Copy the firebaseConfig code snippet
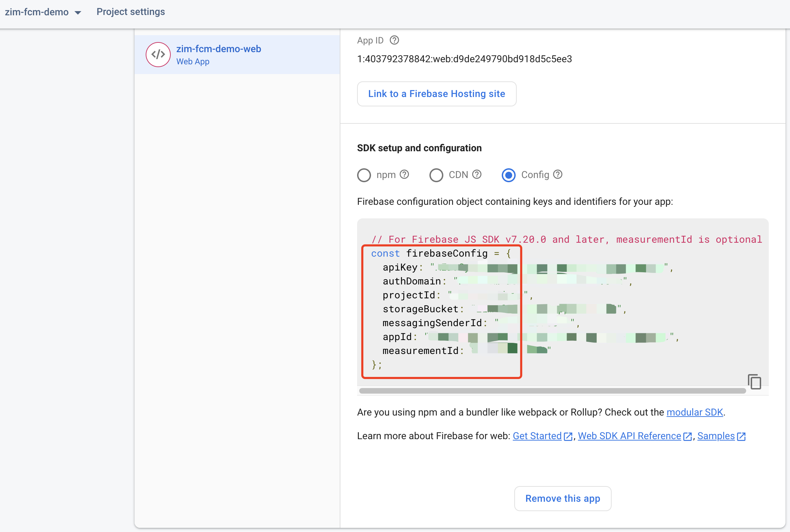This screenshot has height=532, width=790. point(755,382)
